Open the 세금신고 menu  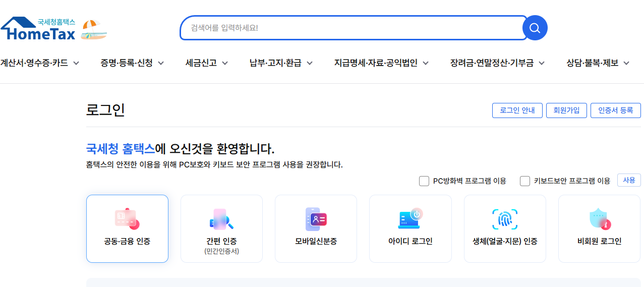tap(201, 63)
